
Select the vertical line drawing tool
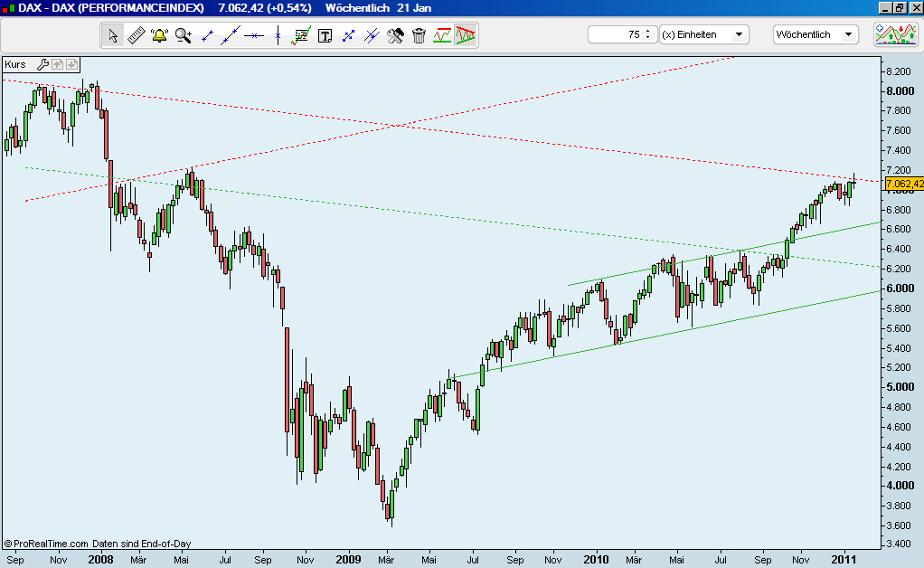278,34
